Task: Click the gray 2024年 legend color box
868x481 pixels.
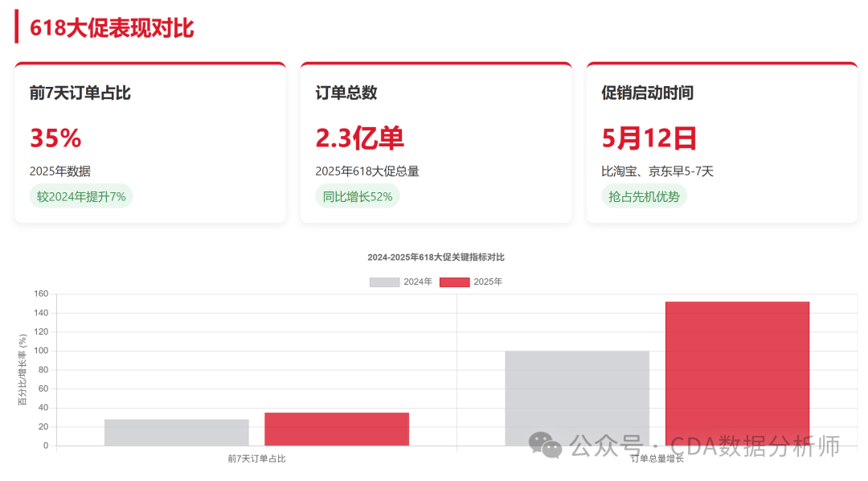Action: [x=383, y=282]
